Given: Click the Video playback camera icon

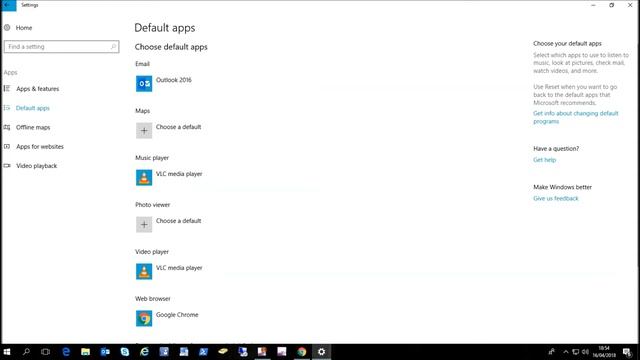Looking at the screenshot, I should pos(7,166).
